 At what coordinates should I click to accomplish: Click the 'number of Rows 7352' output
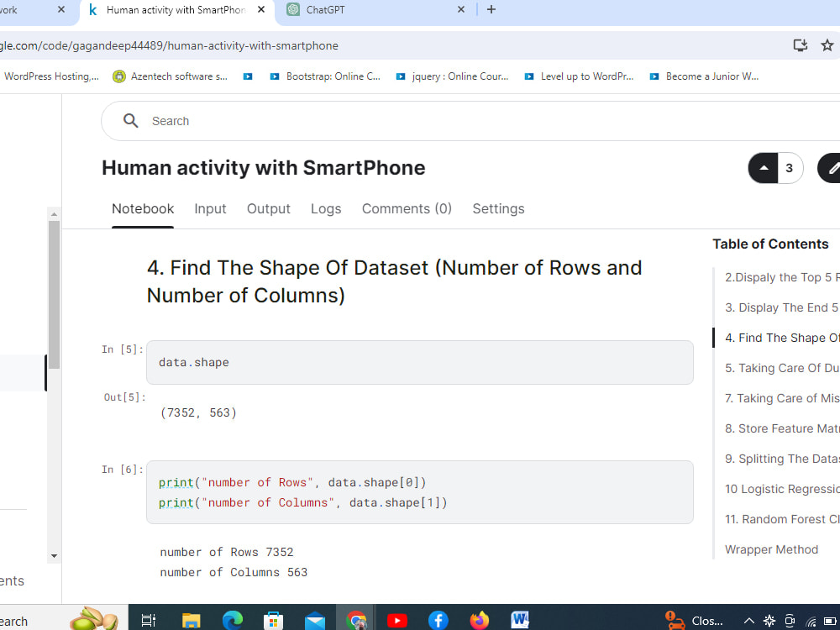[x=227, y=552]
